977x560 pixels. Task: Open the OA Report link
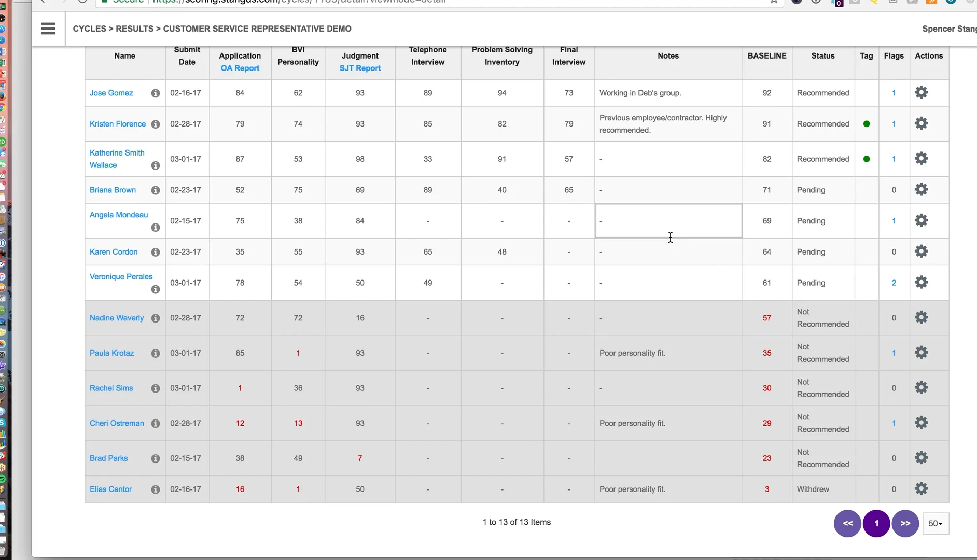(x=240, y=68)
